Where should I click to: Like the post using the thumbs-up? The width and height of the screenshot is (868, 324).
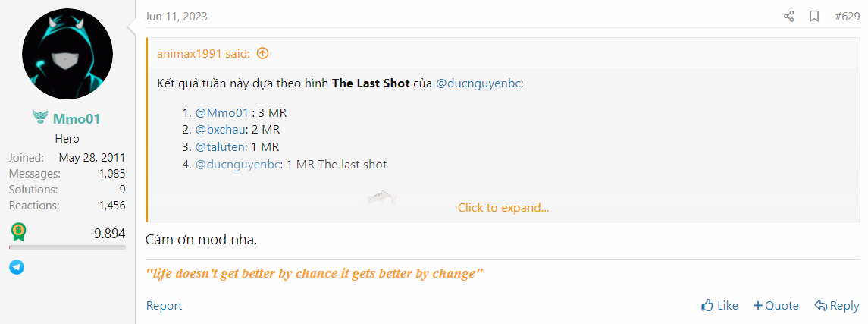[x=719, y=305]
